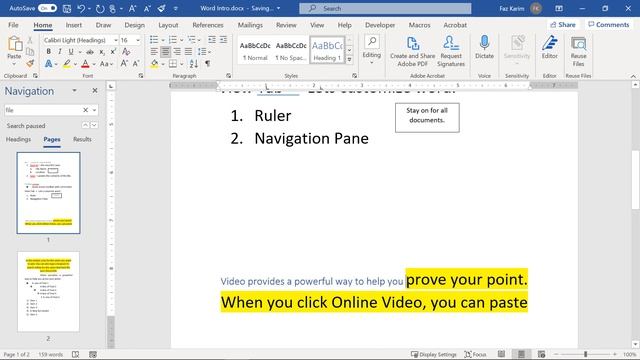Click Justify alignment icon
This screenshot has height=360, width=640.
[x=188, y=52]
